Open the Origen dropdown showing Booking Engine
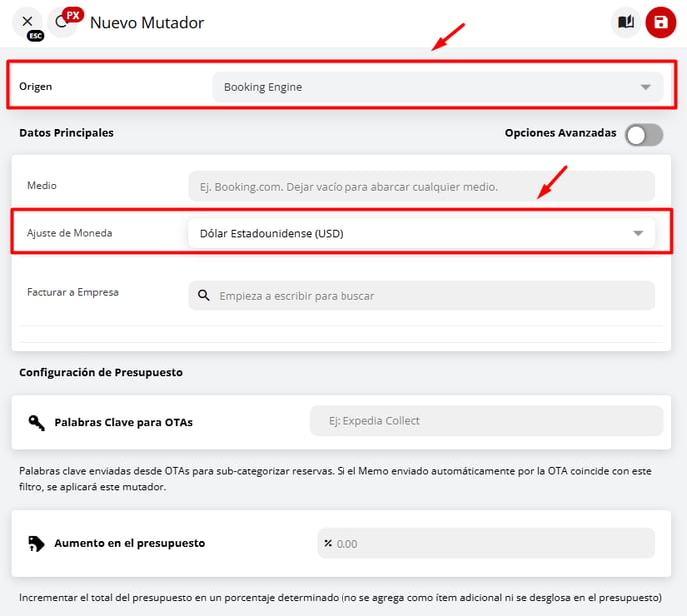 (x=419, y=87)
